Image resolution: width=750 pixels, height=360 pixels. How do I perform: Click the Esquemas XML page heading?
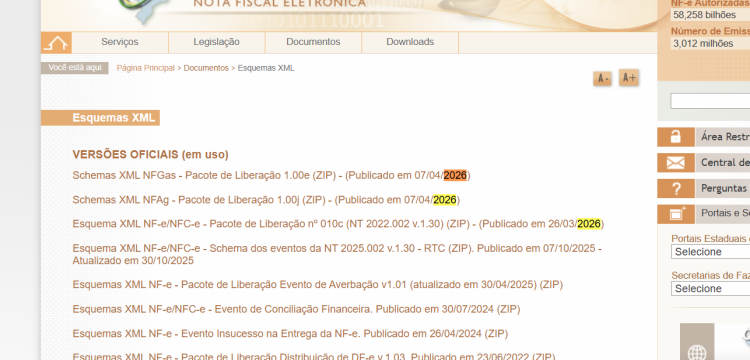tap(114, 118)
